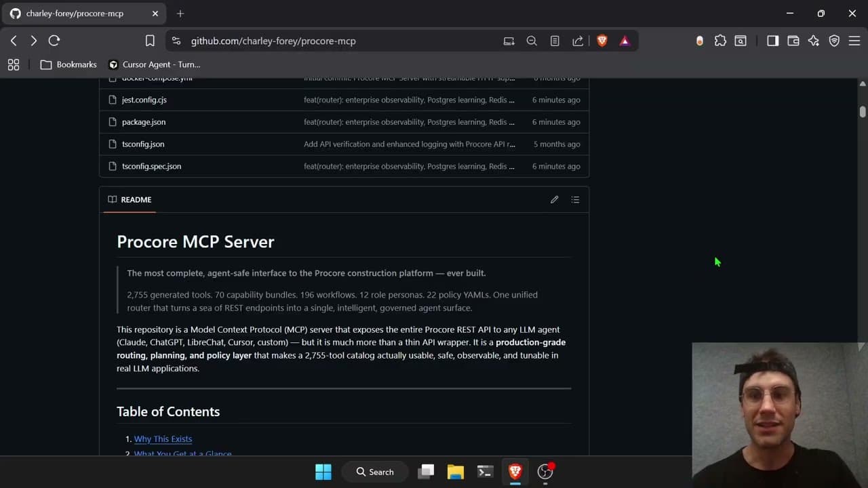Close the procore-mcp browser tab

pyautogui.click(x=155, y=14)
